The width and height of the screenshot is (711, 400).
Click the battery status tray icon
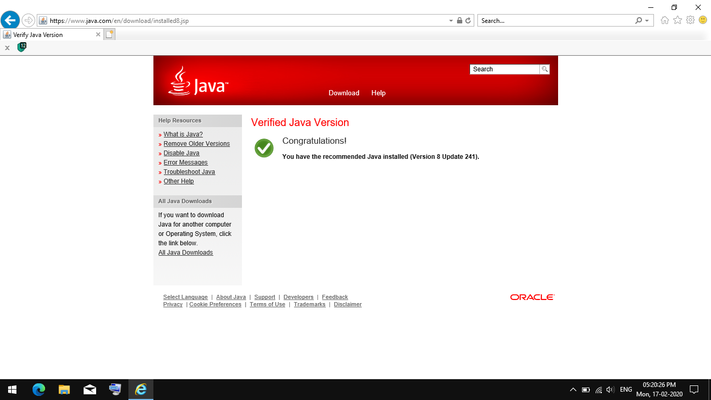pyautogui.click(x=586, y=390)
